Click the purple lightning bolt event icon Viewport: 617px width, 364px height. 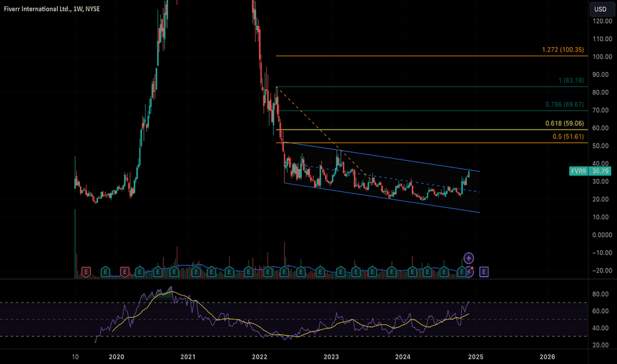tap(469, 271)
